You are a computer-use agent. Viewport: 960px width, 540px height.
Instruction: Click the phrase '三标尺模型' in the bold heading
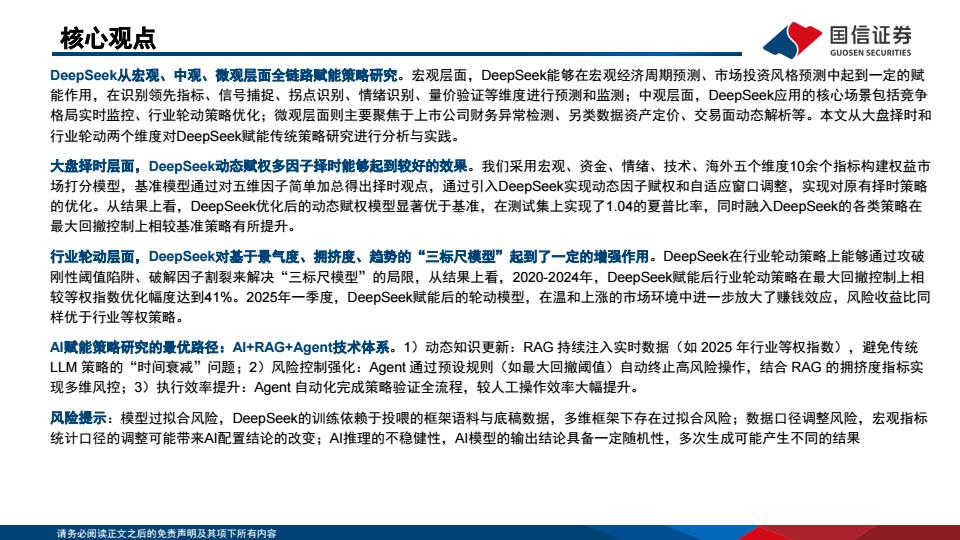click(461, 257)
